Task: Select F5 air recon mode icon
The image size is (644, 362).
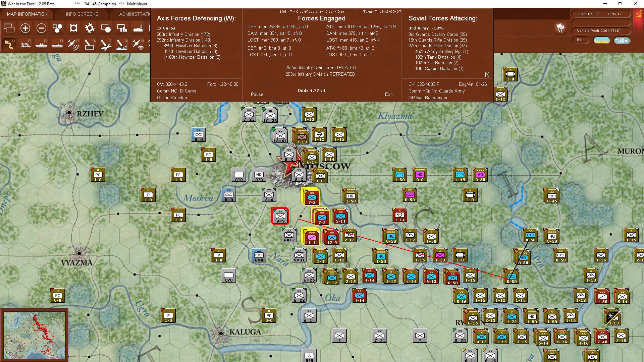Action: tap(73, 44)
